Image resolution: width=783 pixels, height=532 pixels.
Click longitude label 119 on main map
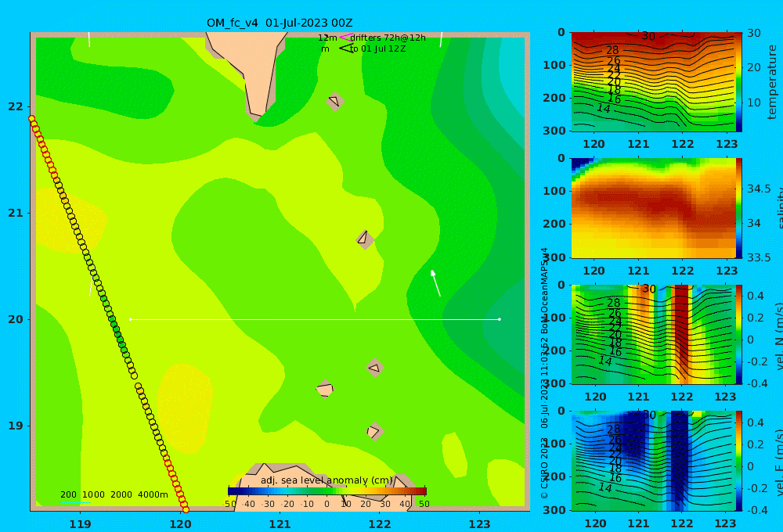tap(80, 524)
